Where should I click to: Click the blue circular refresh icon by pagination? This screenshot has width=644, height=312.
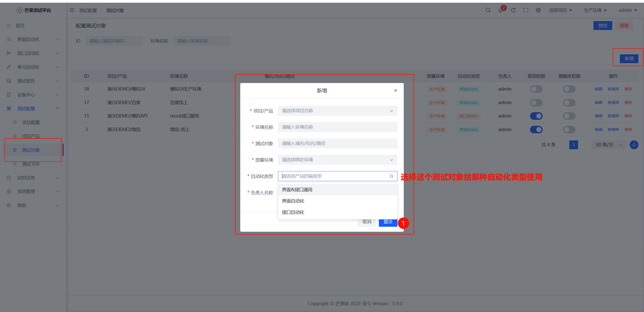(x=634, y=145)
